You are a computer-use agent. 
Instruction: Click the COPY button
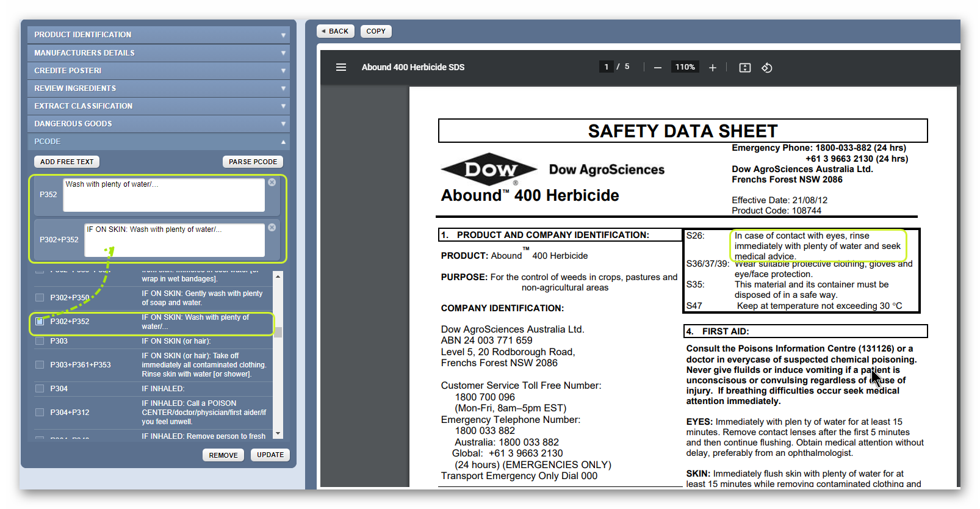(376, 31)
